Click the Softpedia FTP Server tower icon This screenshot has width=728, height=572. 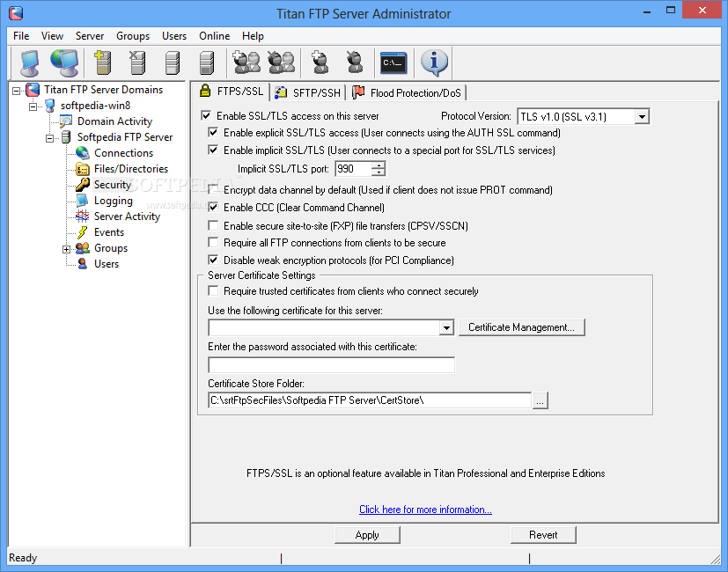tap(66, 137)
